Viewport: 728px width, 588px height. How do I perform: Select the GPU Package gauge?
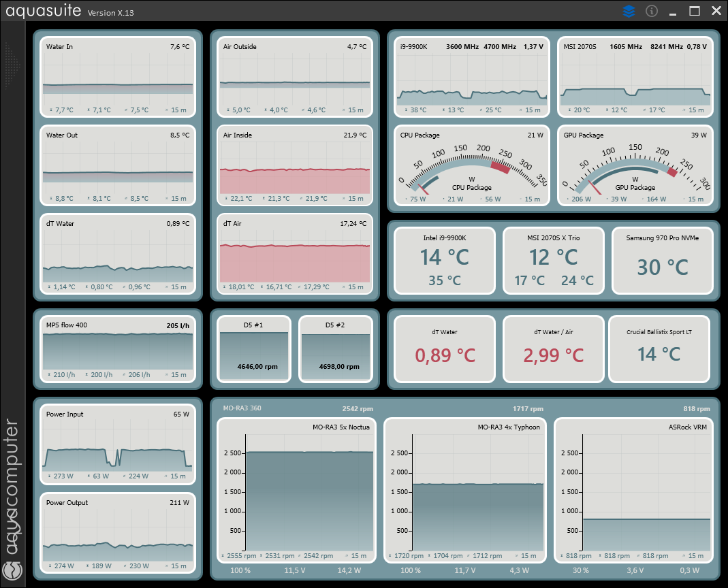635,165
